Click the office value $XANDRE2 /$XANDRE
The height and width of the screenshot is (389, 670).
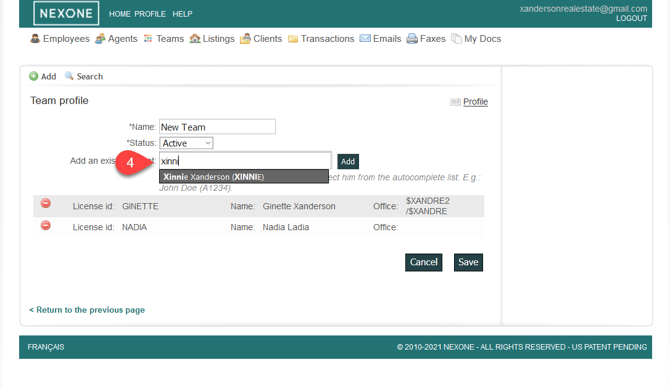click(x=428, y=206)
